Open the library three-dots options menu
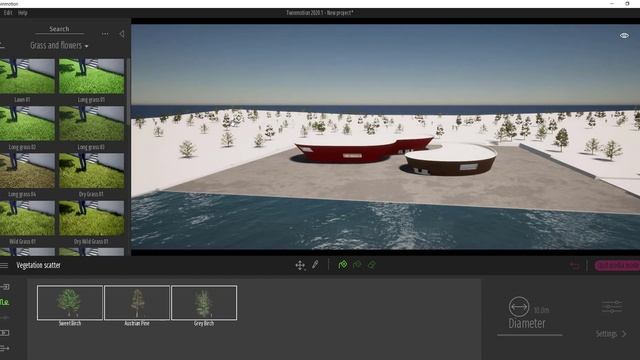Screen dimensions: 640x360 point(105,34)
